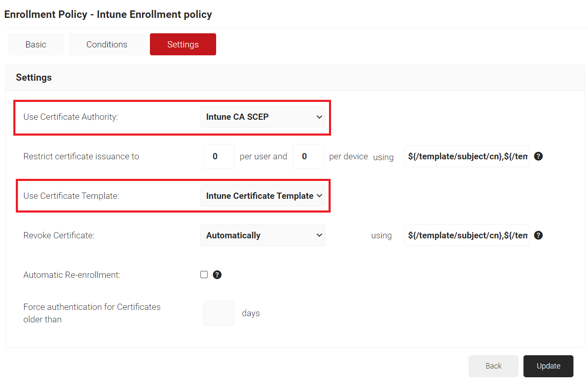Click the Update button
Viewport: 588px width, 381px height.
[x=548, y=366]
